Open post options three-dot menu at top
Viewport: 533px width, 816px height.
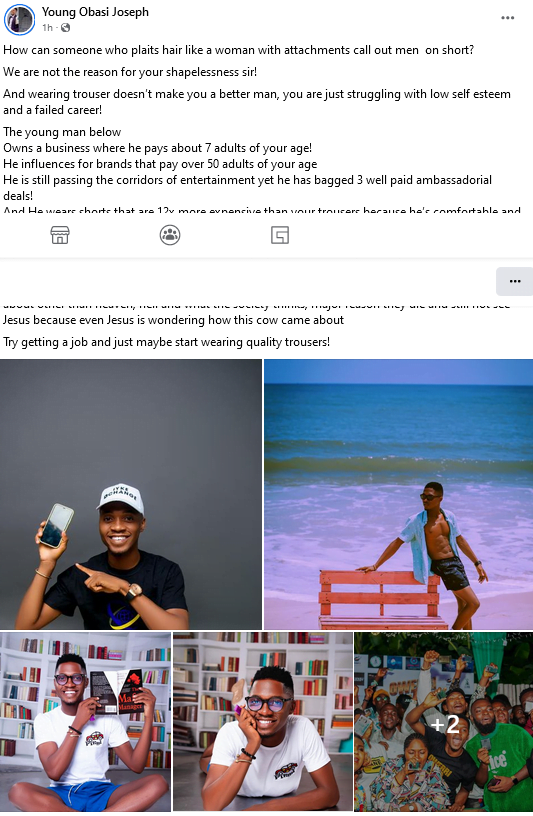(x=507, y=18)
